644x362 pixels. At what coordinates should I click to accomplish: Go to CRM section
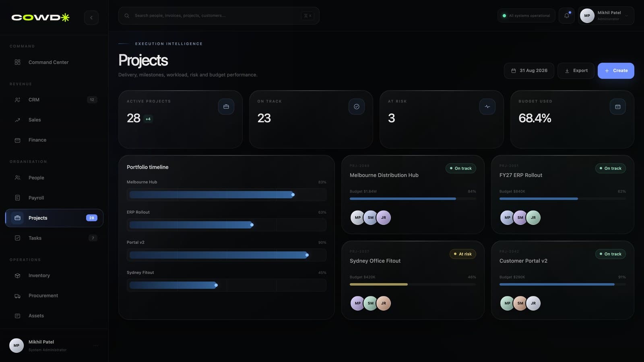pyautogui.click(x=54, y=100)
